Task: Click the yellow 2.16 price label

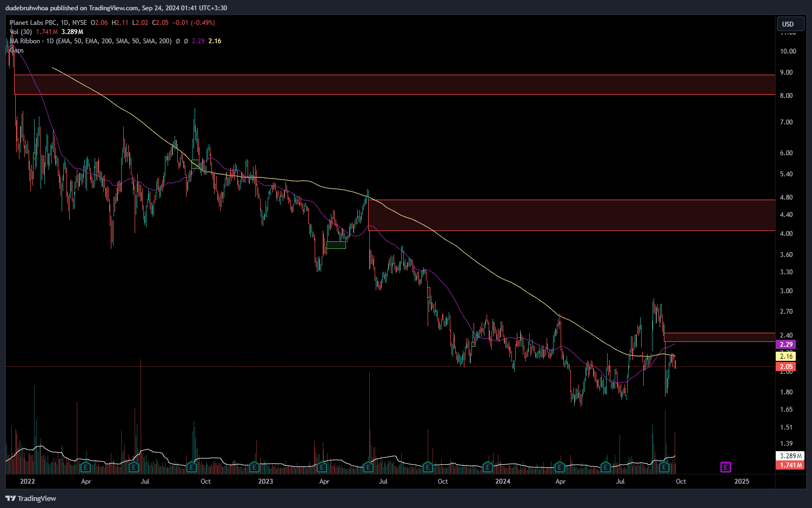Action: 786,356
